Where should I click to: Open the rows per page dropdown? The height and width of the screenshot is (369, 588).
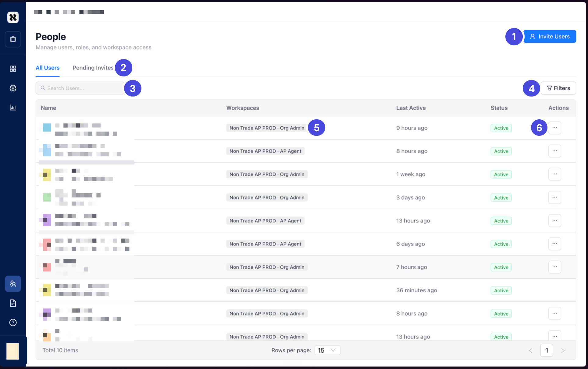click(x=327, y=350)
